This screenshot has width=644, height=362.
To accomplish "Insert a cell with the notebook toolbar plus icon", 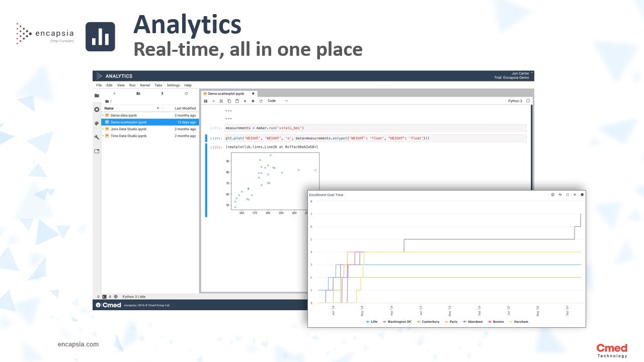I will (213, 101).
